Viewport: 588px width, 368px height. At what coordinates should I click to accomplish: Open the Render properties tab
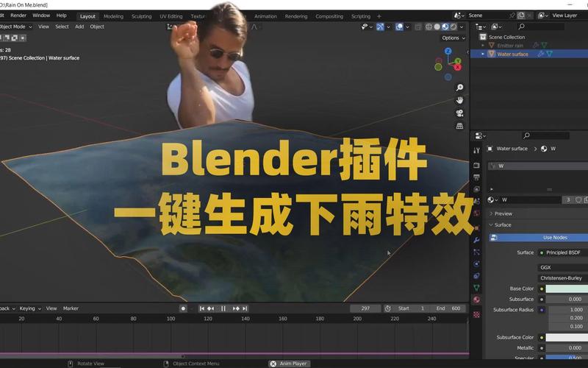click(476, 165)
